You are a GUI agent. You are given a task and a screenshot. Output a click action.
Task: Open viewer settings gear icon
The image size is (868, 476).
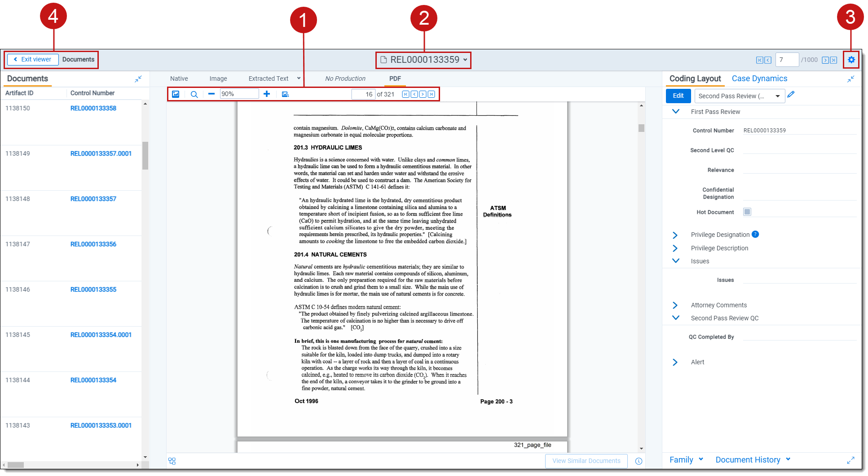(851, 60)
